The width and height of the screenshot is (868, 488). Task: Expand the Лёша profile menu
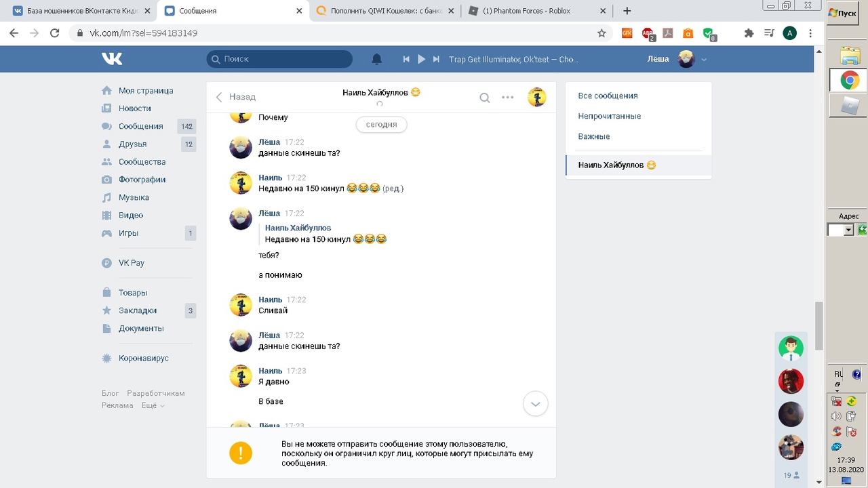coord(703,60)
